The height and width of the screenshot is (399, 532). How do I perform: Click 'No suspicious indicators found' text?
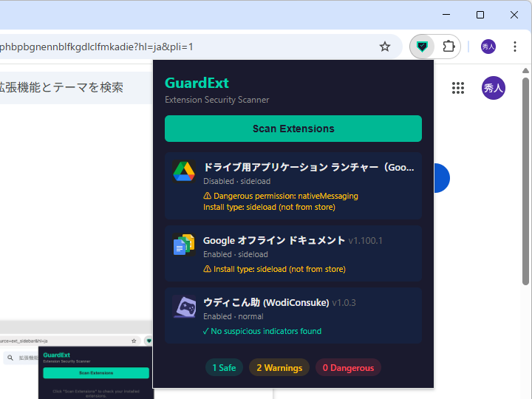(x=262, y=332)
